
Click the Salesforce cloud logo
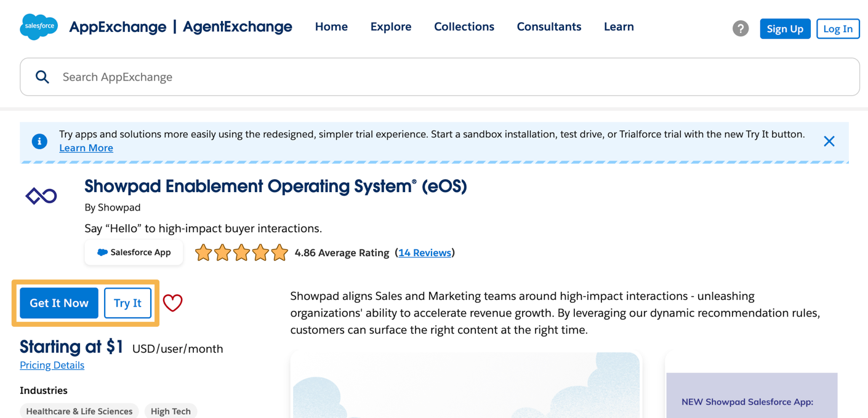click(38, 26)
